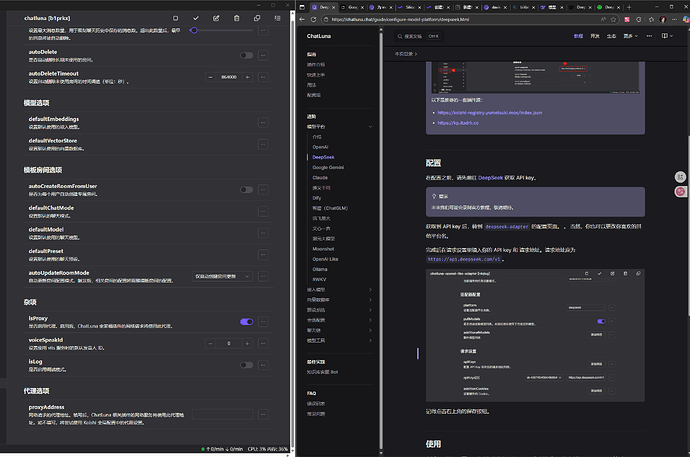The width and height of the screenshot is (690, 457).
Task: Delete the chatluna plugin using the trash icon
Action: click(x=237, y=18)
